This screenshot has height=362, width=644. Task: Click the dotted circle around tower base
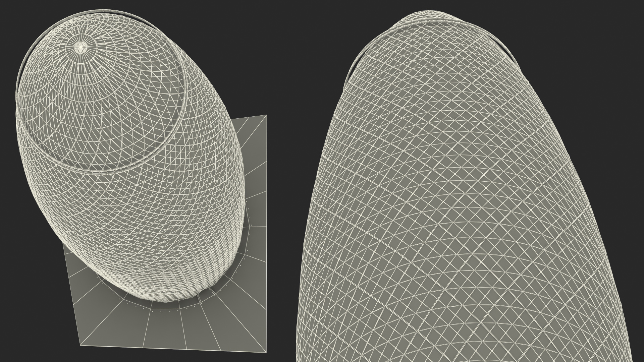pos(161,311)
